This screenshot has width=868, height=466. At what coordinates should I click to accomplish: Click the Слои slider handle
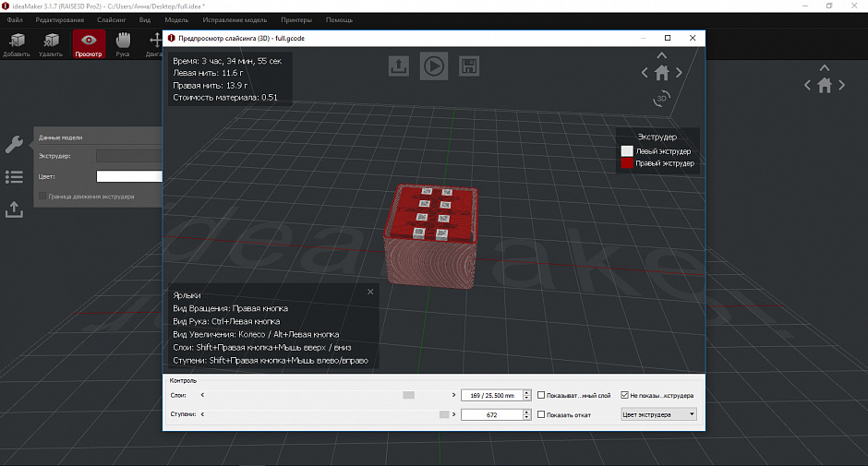click(x=408, y=395)
